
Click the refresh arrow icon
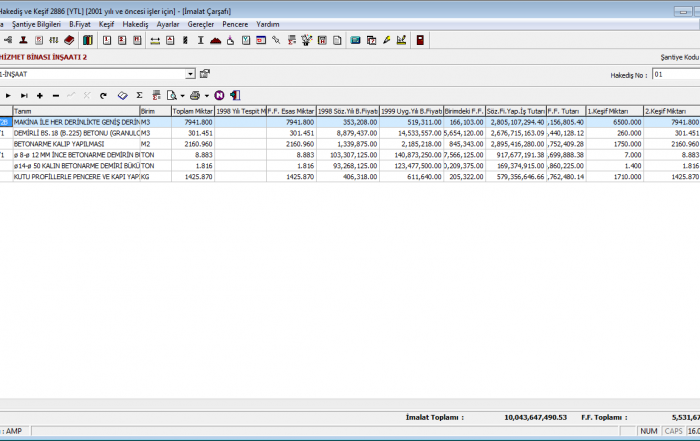(x=103, y=95)
